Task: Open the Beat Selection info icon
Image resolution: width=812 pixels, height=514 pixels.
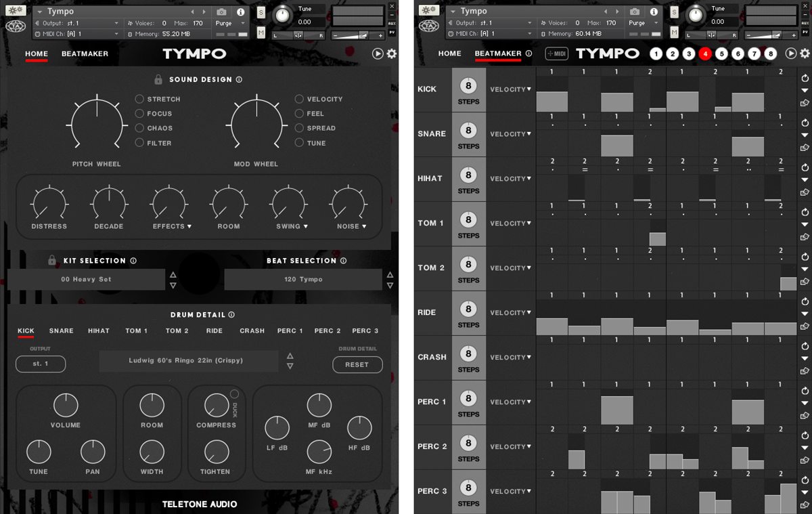Action: coord(343,261)
